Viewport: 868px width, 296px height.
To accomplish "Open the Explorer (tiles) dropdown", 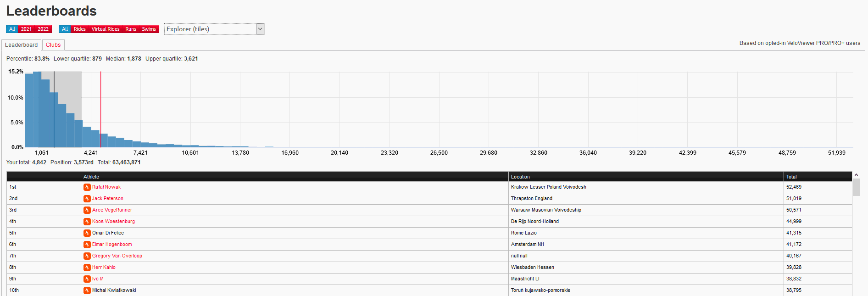I will pos(214,29).
